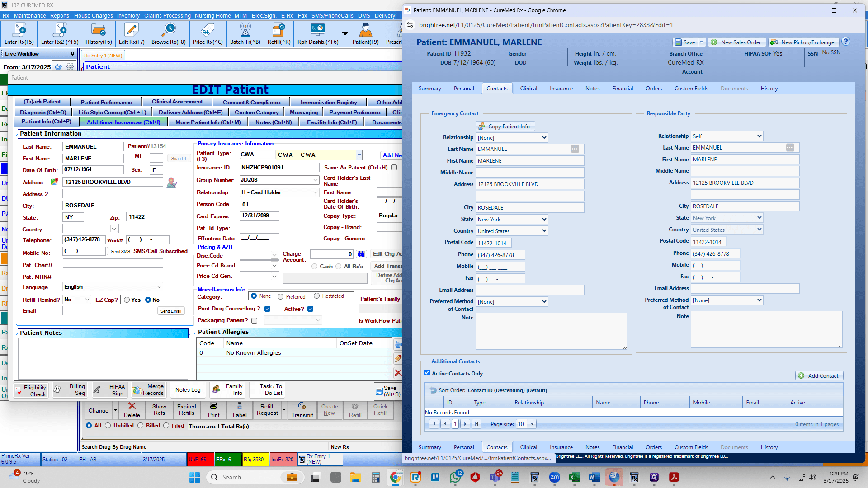Toggle Same As Patient checkbox

pos(394,168)
